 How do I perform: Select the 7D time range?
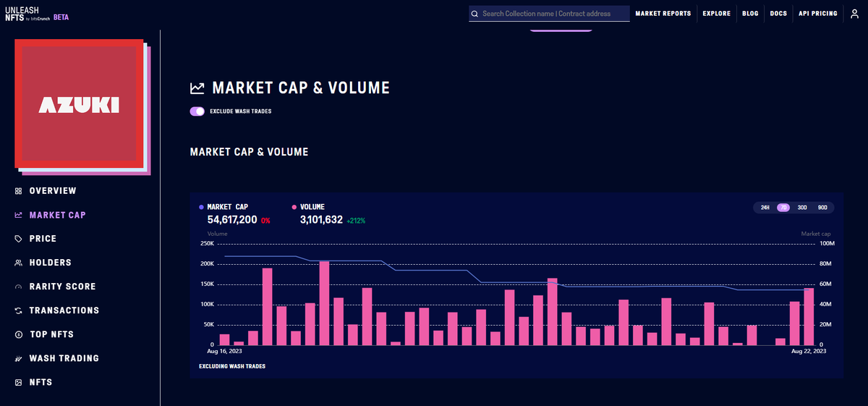pyautogui.click(x=783, y=208)
